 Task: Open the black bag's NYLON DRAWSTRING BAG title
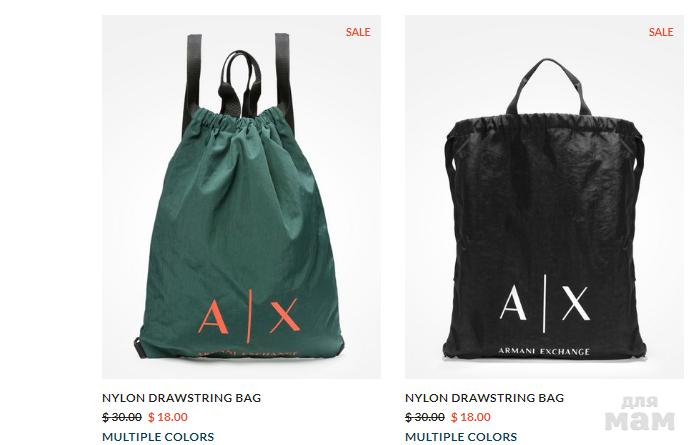pyautogui.click(x=484, y=398)
